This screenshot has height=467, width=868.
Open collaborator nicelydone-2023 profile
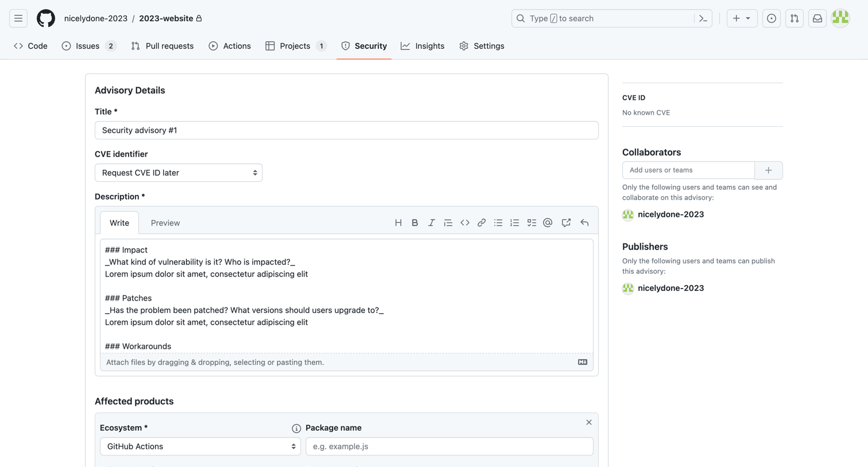coord(671,214)
